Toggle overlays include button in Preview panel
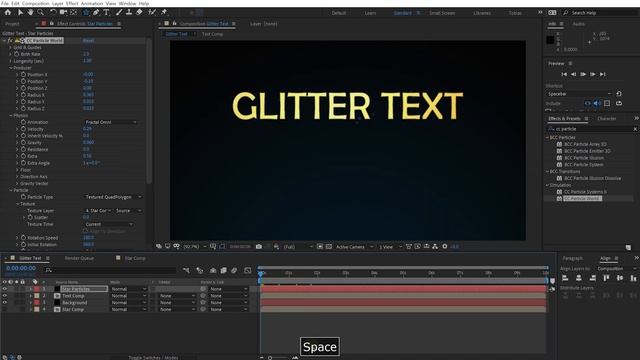 (607, 103)
